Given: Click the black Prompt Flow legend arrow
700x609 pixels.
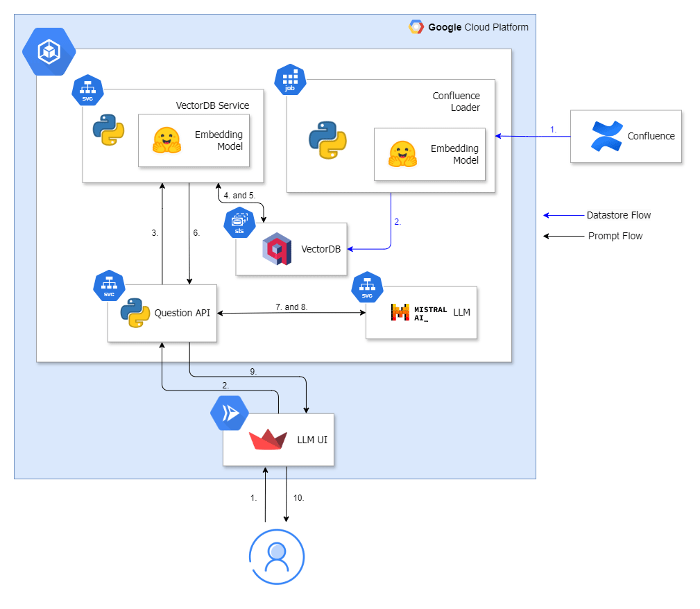Looking at the screenshot, I should (x=563, y=236).
